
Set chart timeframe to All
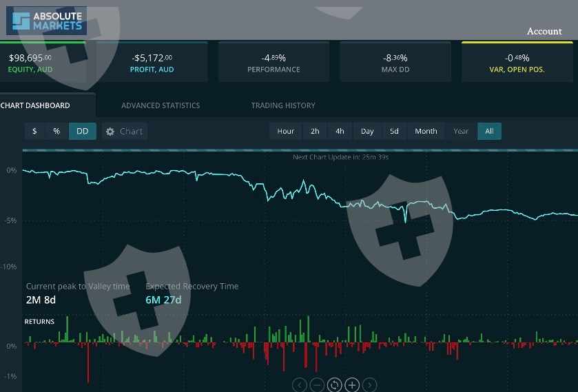489,132
